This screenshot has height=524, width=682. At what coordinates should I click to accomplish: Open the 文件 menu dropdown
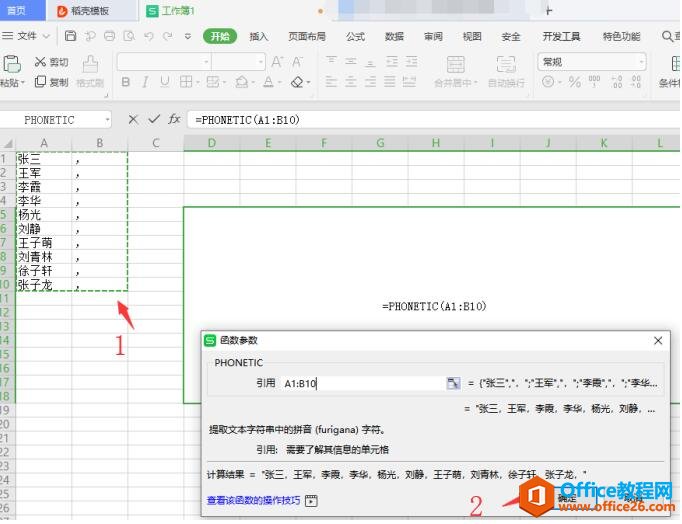click(27, 36)
